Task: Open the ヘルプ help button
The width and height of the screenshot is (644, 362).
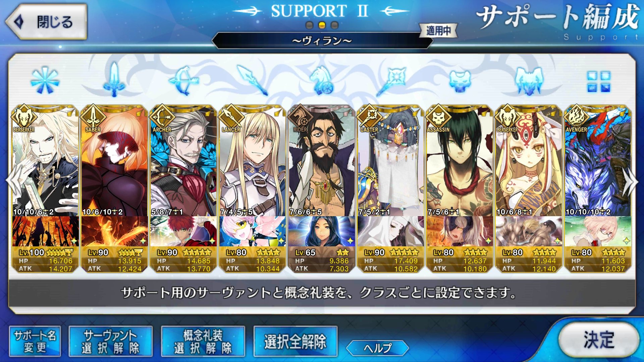Action: pyautogui.click(x=377, y=348)
